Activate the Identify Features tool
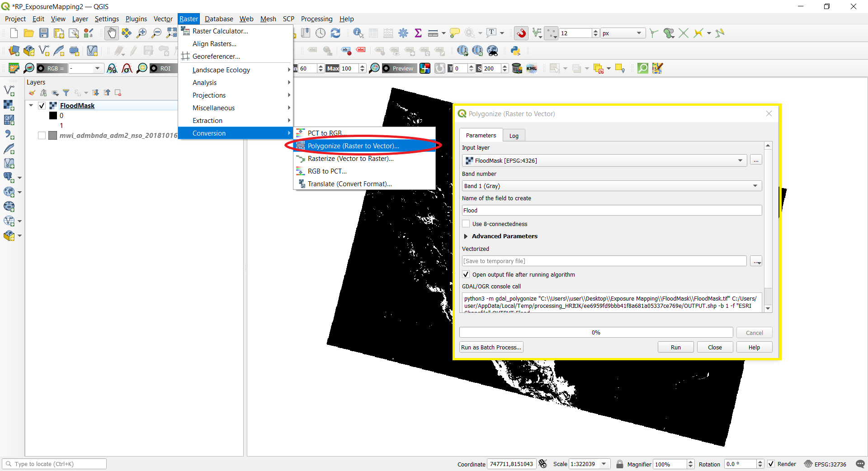868x471 pixels. [x=358, y=33]
